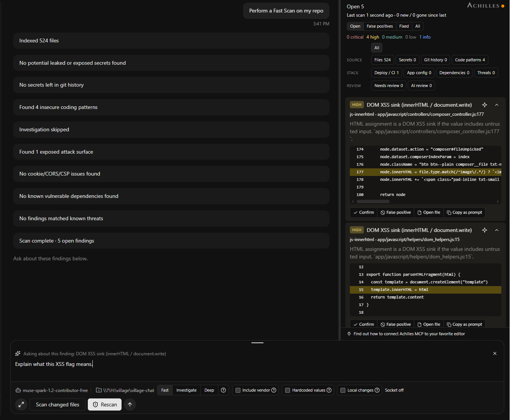The height and width of the screenshot is (420, 510).
Task: Click the model icon beside muse-spark
Action: coord(18,390)
